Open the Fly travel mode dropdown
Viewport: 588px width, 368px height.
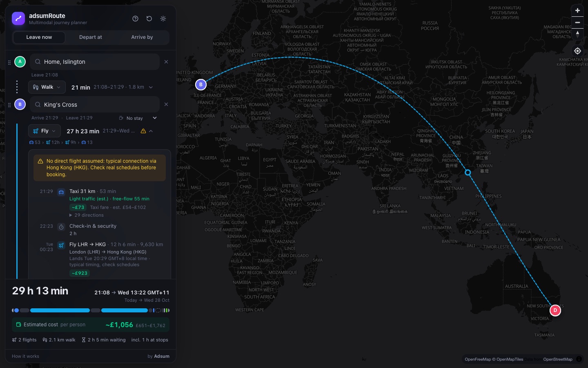[45, 131]
